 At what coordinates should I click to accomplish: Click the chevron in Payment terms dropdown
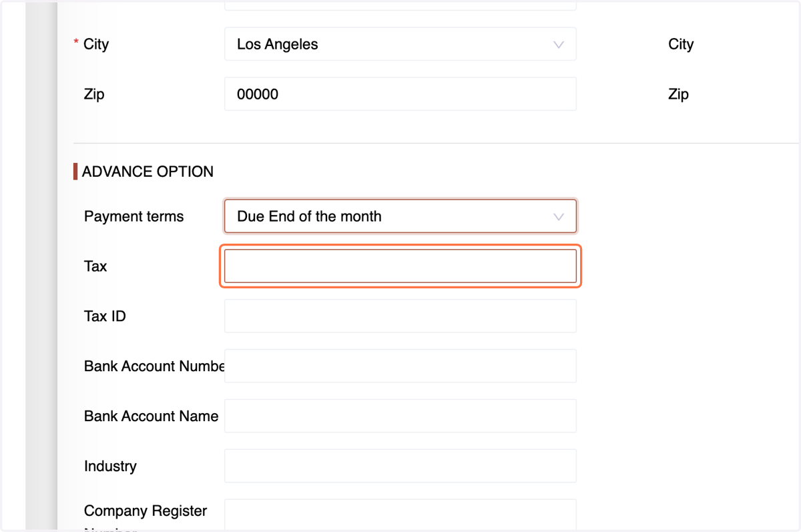(x=559, y=216)
